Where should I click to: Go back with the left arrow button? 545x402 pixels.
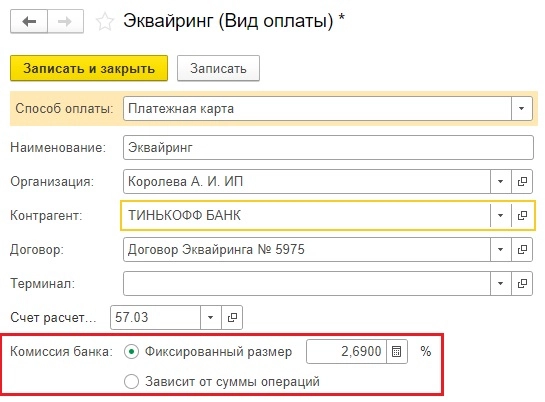(x=29, y=22)
